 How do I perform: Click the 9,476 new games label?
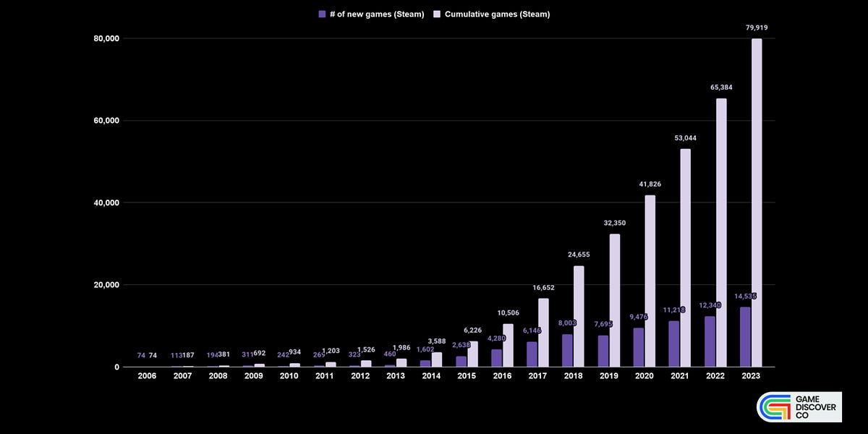click(x=639, y=316)
